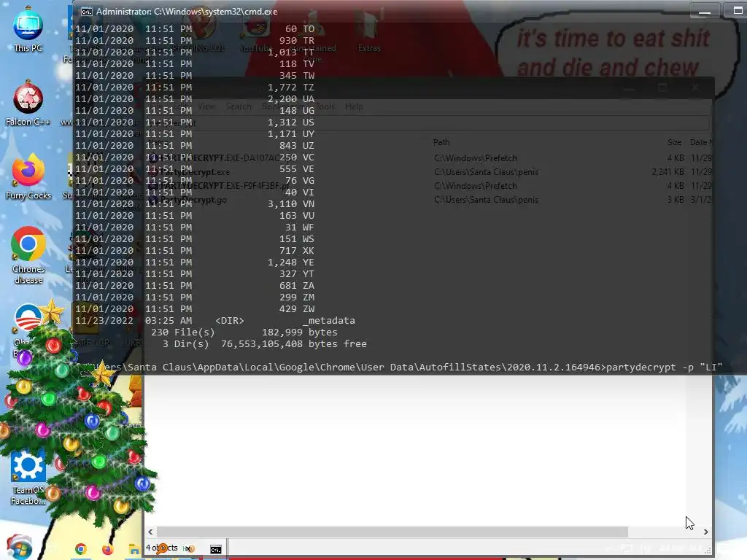Click right arrow of Everything horizontal scrollbar

click(x=705, y=532)
